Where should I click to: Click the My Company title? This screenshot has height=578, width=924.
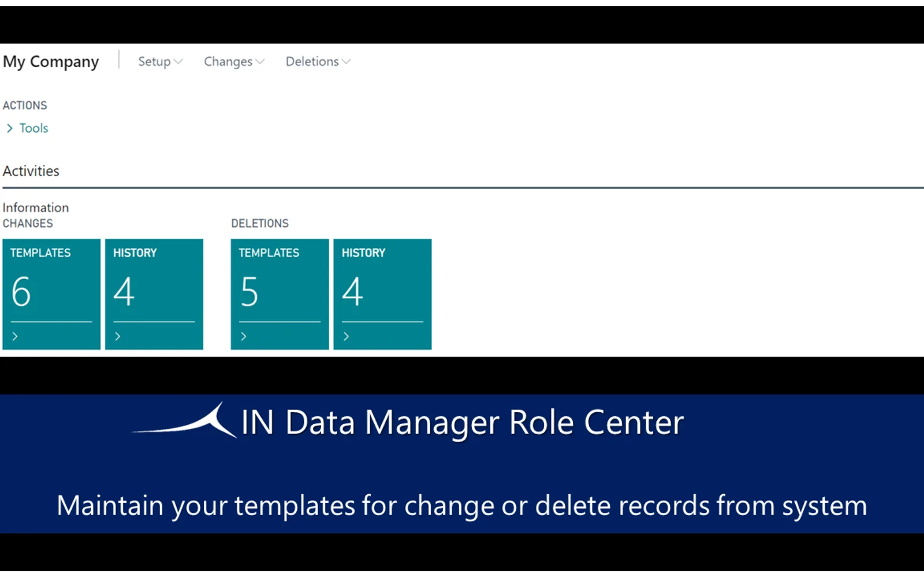(51, 61)
